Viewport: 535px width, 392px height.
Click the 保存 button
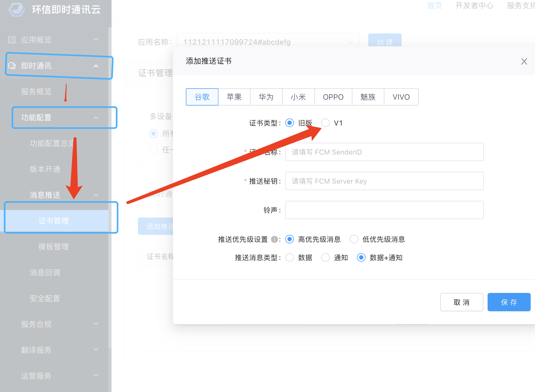click(x=509, y=302)
